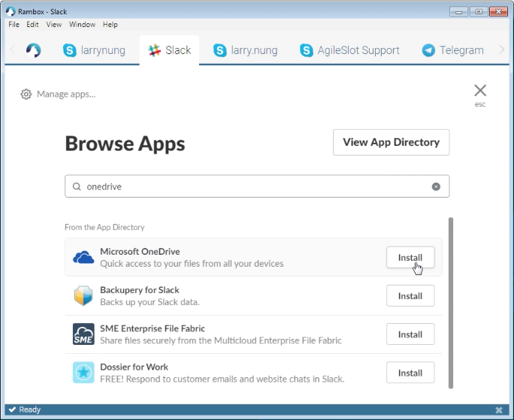Clear the onedrive search text
The height and width of the screenshot is (420, 514).
[x=436, y=186]
